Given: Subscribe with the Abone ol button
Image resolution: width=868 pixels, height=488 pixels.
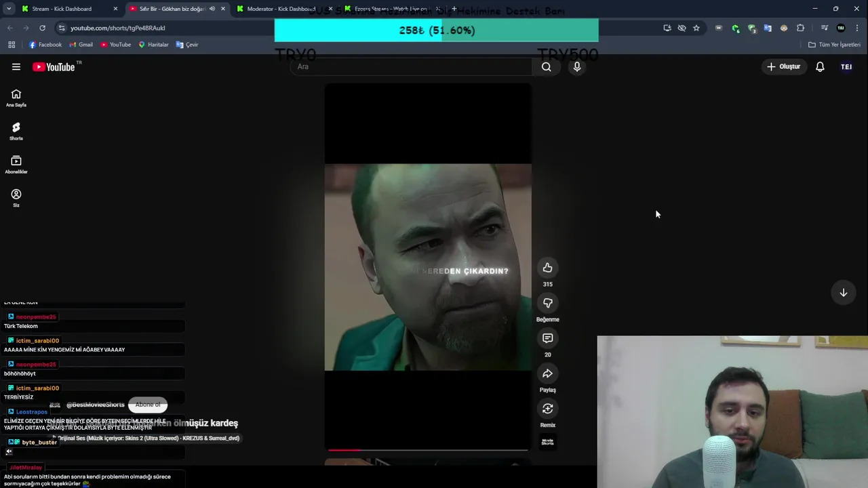Looking at the screenshot, I should pos(148,405).
